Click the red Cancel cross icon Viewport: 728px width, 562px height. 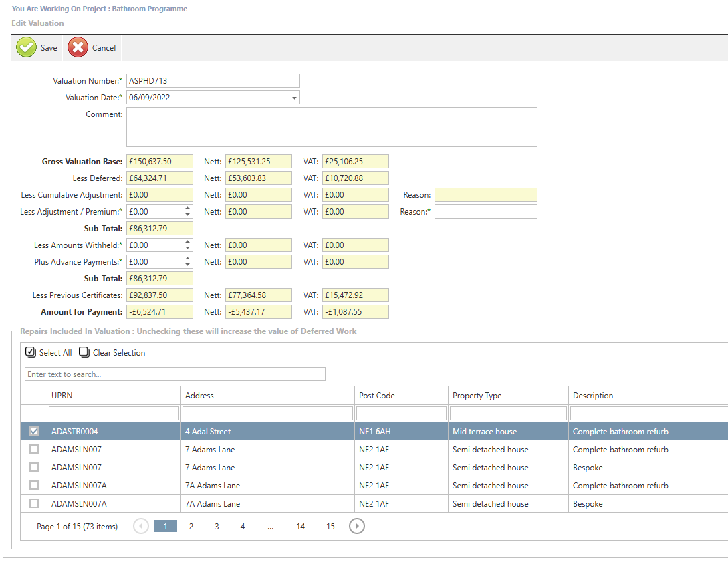click(78, 48)
